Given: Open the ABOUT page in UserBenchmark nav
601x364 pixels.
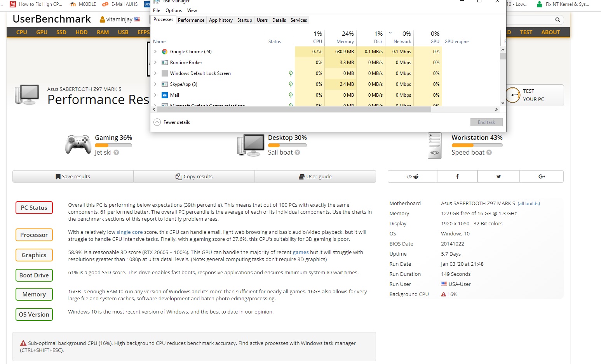Looking at the screenshot, I should point(550,32).
